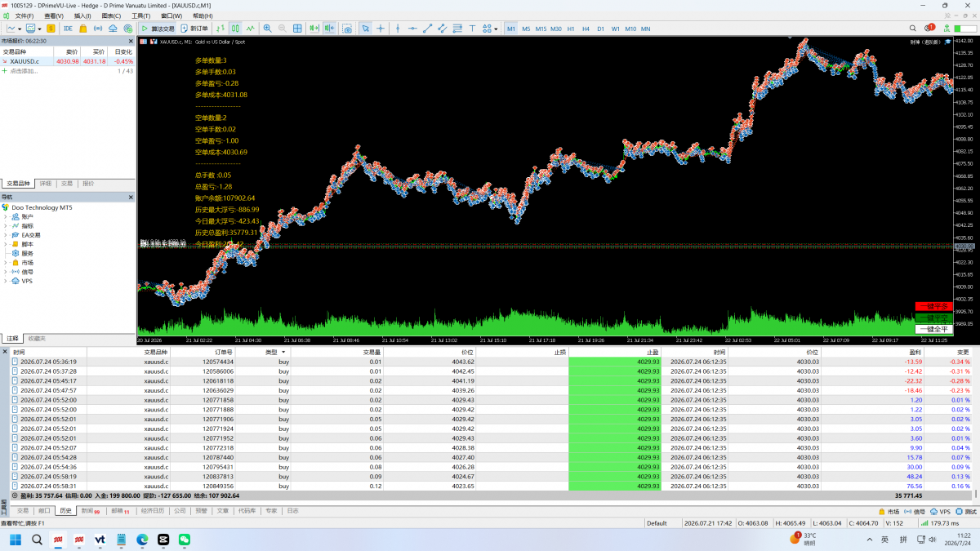
Task: Expand the 账户 node in navigator
Action: [x=6, y=217]
